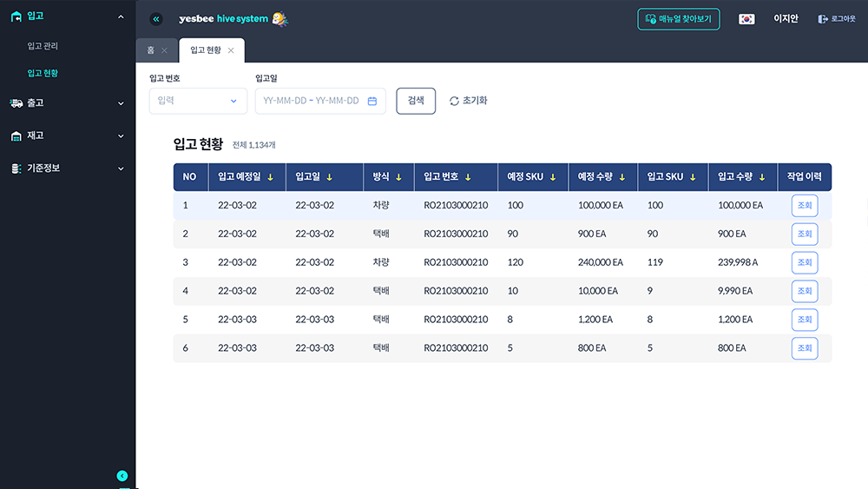Screen dimensions: 868x489
Task: Click 조회 button in row 1
Action: pos(805,206)
